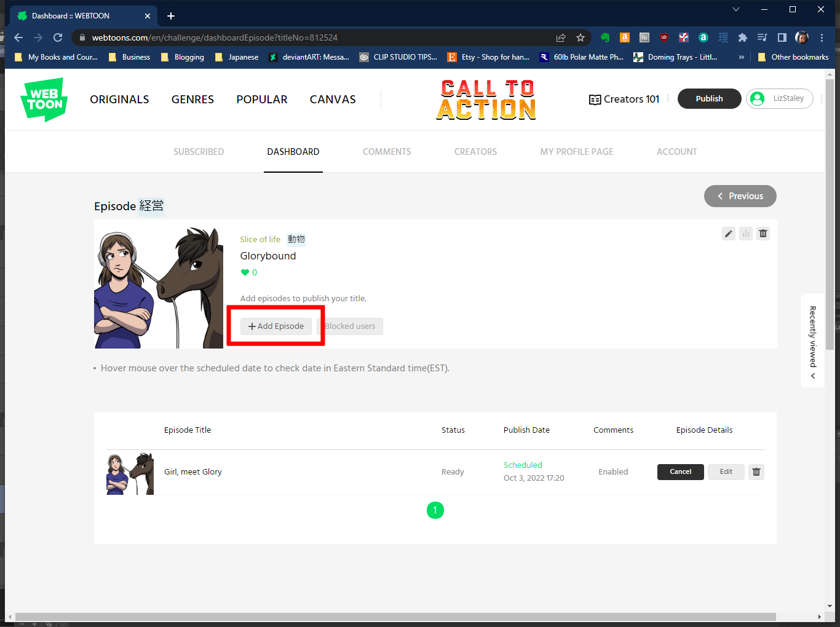The image size is (840, 627).
Task: Share this page from the address bar
Action: pos(561,37)
